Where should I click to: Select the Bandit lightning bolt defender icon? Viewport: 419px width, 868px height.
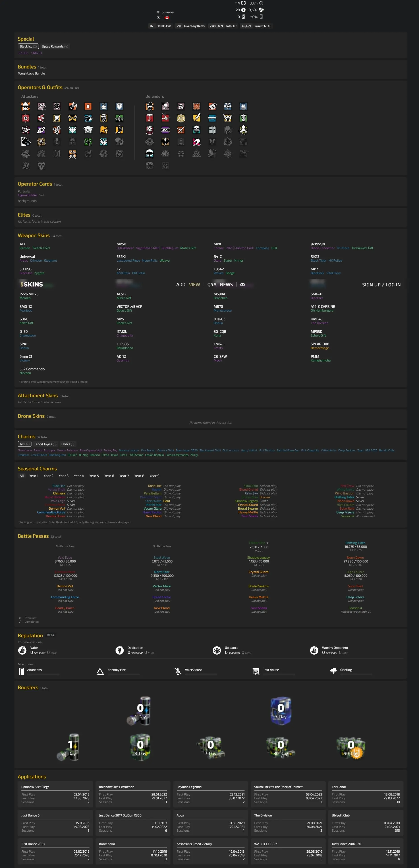click(x=197, y=118)
